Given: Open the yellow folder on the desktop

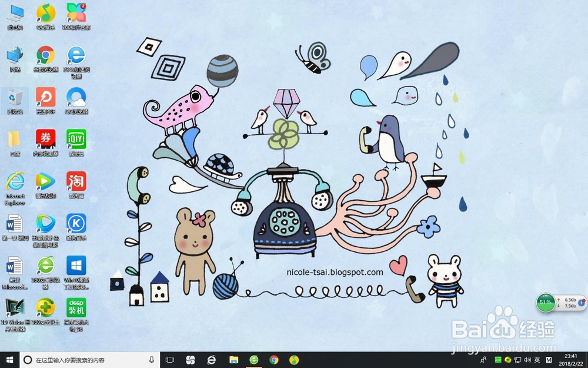Looking at the screenshot, I should [x=15, y=143].
